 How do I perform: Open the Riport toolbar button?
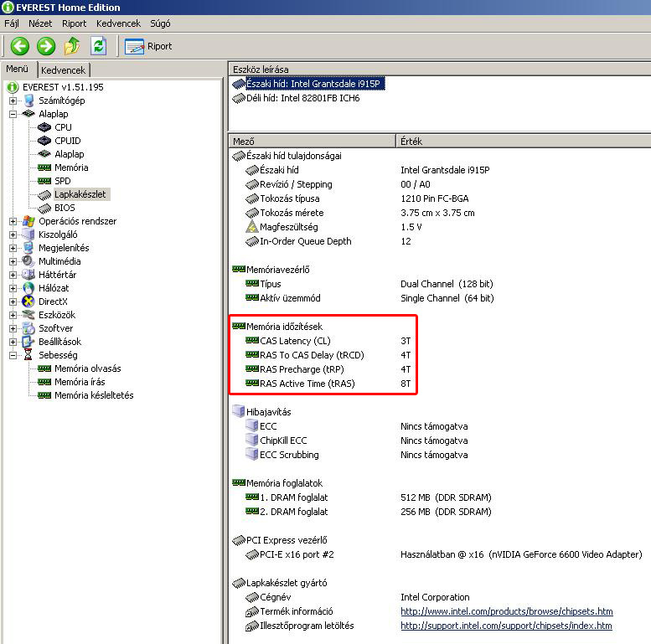[148, 46]
